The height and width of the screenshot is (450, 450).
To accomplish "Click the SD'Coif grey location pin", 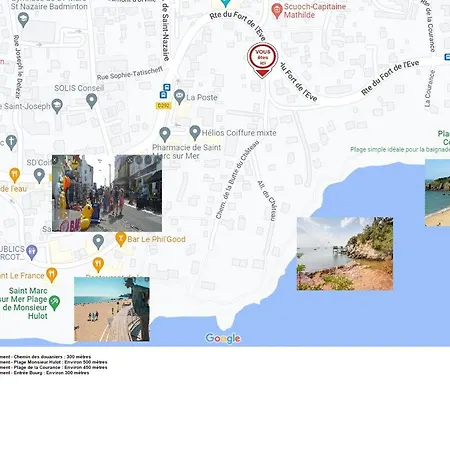I will coord(39,176).
